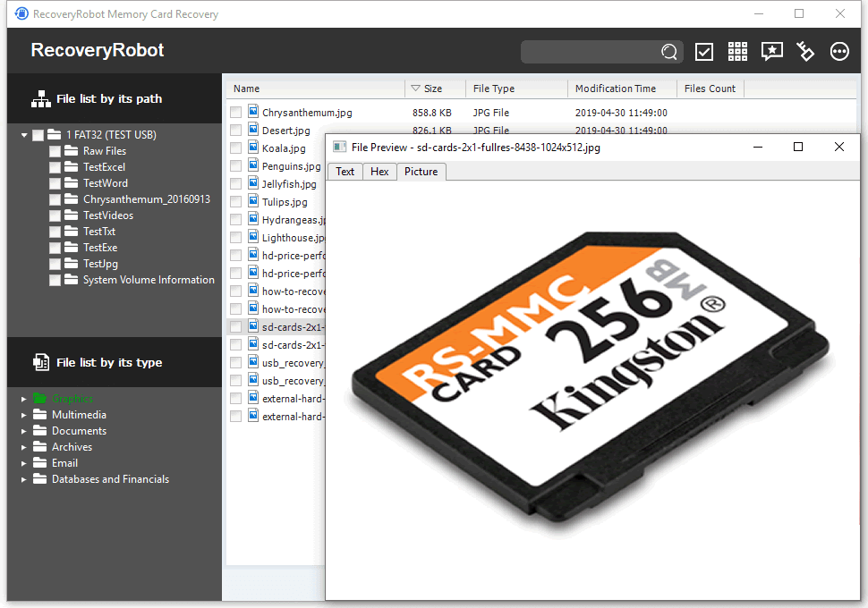Image resolution: width=868 pixels, height=608 pixels.
Task: Expand the Multimedia category
Action: (24, 415)
